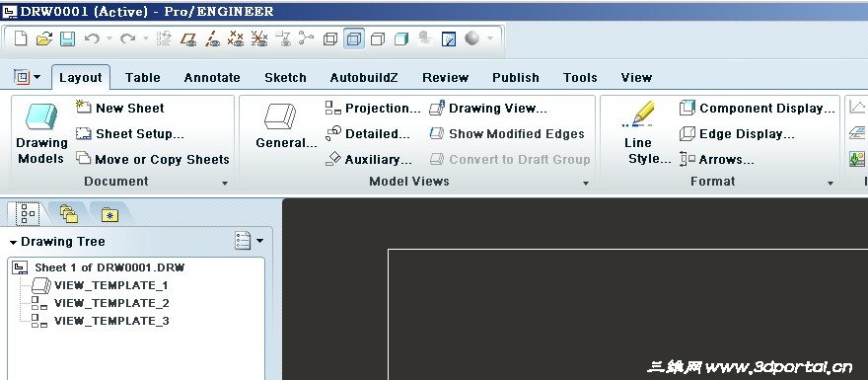Select No Hidden display style
Image resolution: width=868 pixels, height=380 pixels.
tap(378, 38)
